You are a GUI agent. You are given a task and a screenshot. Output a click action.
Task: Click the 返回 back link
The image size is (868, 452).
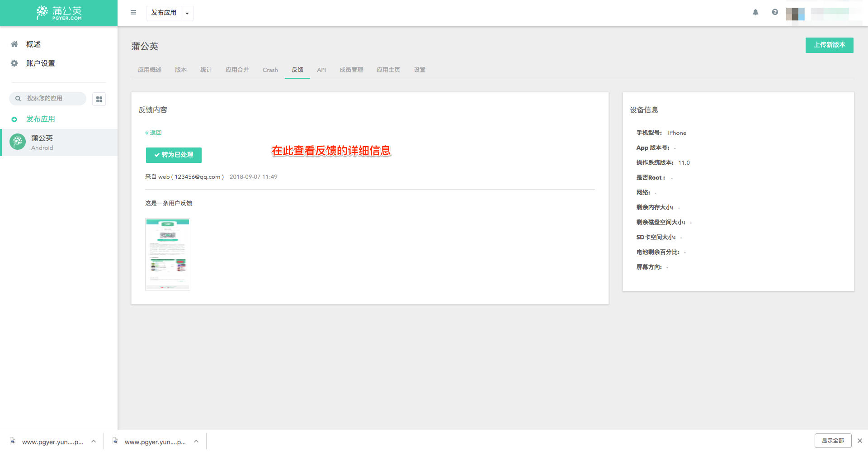point(153,133)
